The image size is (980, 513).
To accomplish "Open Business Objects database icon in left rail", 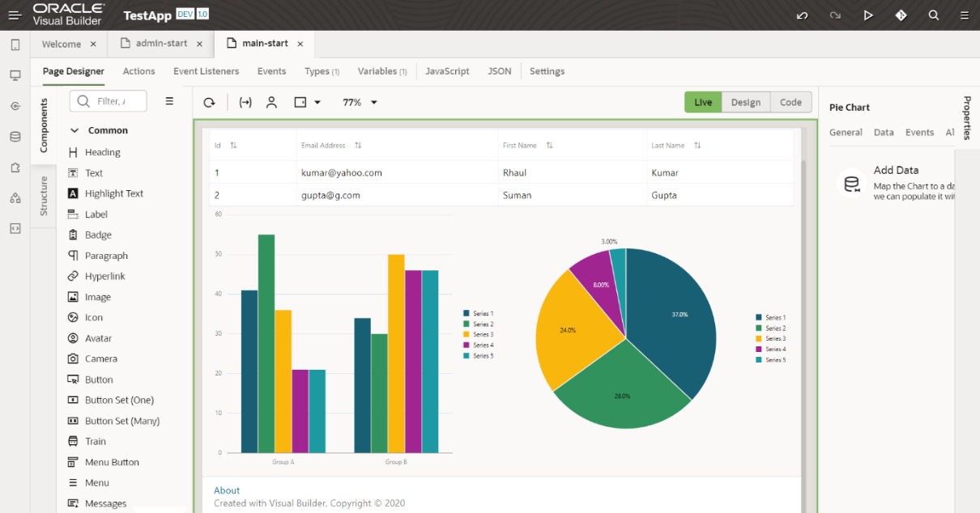I will coord(15,137).
